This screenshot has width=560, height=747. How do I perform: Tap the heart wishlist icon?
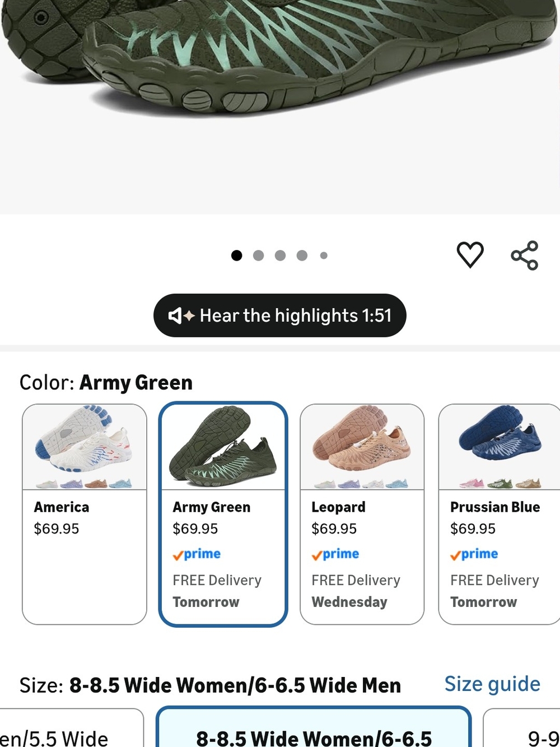click(x=470, y=255)
